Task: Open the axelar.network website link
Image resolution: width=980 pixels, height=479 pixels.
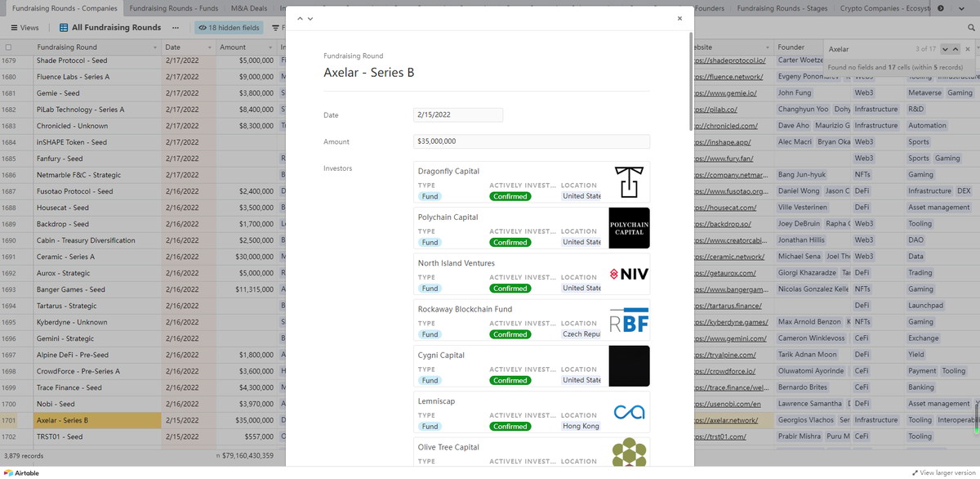Action: (725, 420)
